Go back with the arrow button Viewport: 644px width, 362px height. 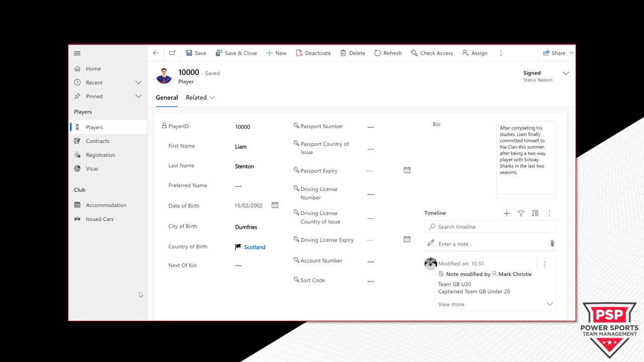click(x=155, y=53)
